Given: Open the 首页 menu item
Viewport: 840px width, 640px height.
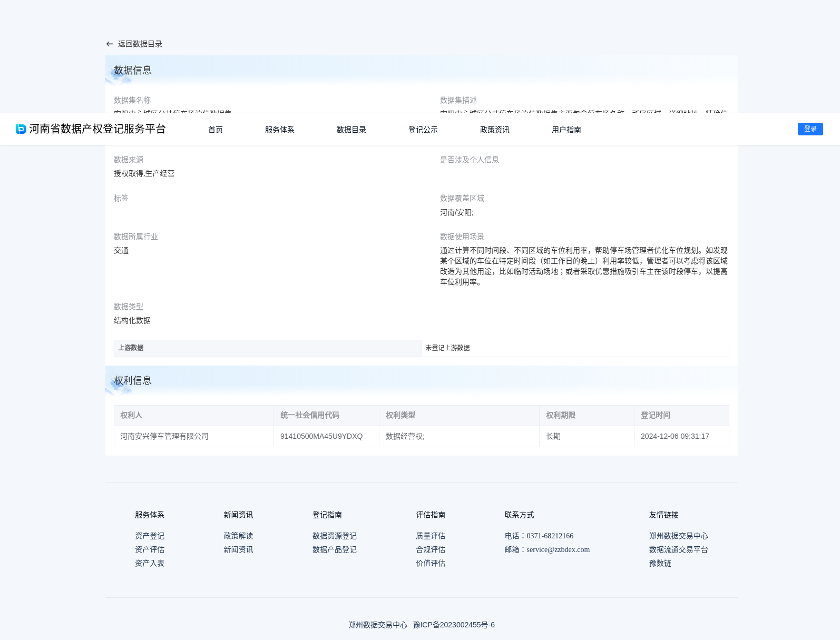Looking at the screenshot, I should [x=216, y=130].
